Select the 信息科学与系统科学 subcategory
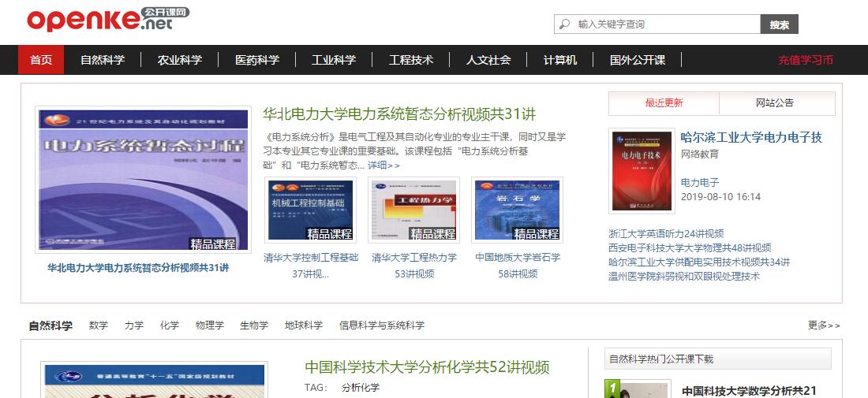Screen dimensions: 868x398 [382, 325]
